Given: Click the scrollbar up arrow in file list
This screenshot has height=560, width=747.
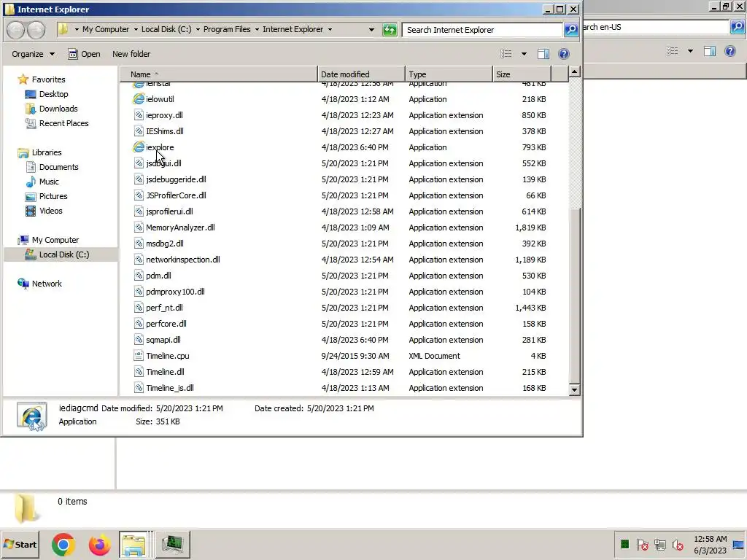Looking at the screenshot, I should [x=575, y=72].
